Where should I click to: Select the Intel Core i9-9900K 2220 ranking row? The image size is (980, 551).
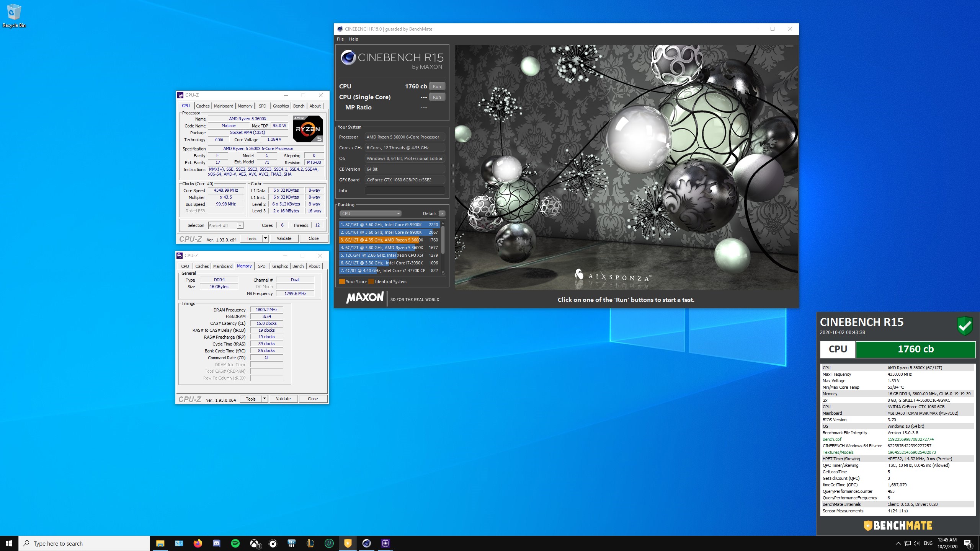coord(389,225)
